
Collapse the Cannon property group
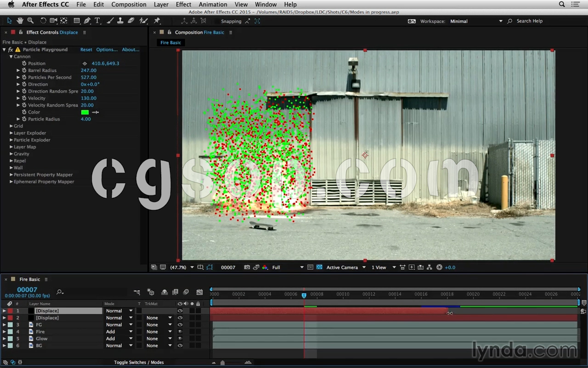pyautogui.click(x=11, y=57)
